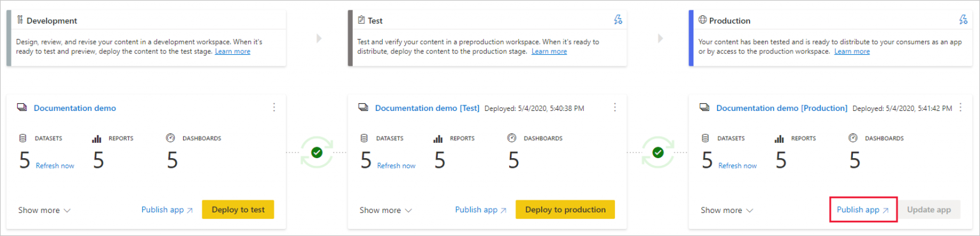Screen dimensions: 980x236
Task: Click the Update app button
Action: click(x=929, y=209)
